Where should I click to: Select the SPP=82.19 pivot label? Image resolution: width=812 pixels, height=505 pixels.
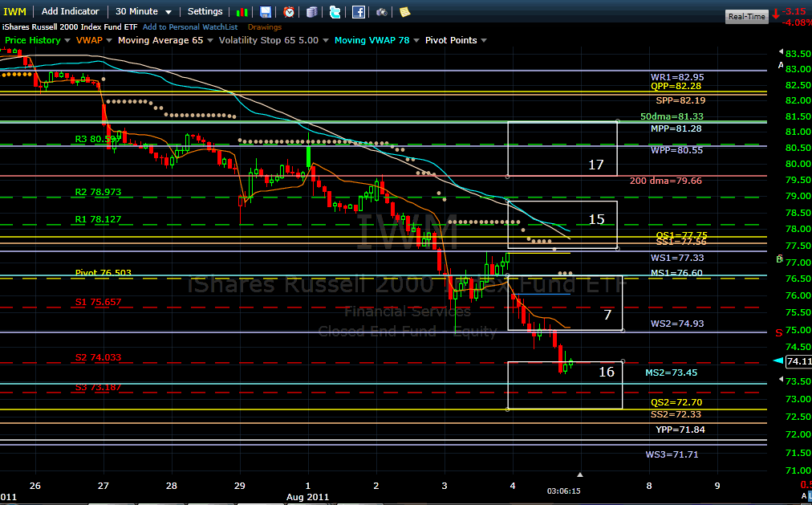click(x=680, y=100)
